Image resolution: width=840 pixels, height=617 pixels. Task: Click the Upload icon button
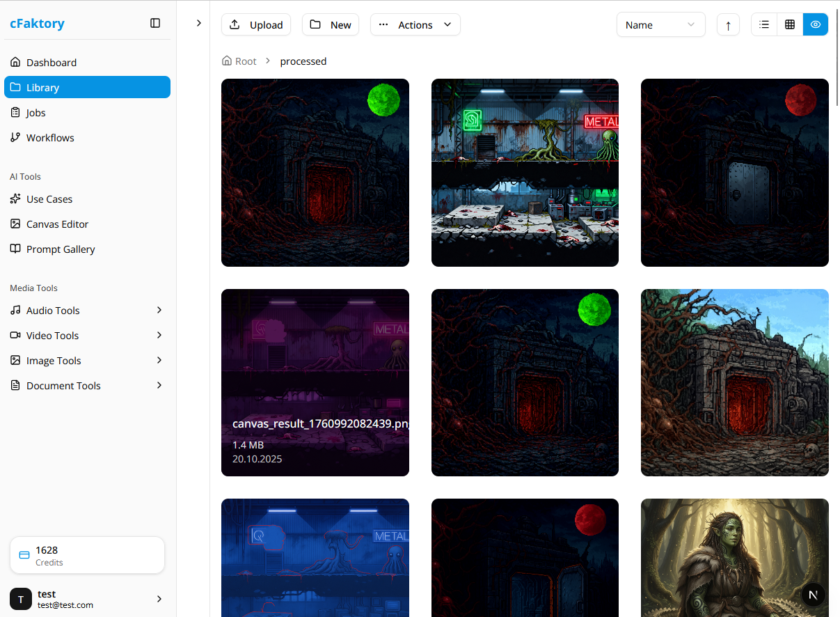236,24
